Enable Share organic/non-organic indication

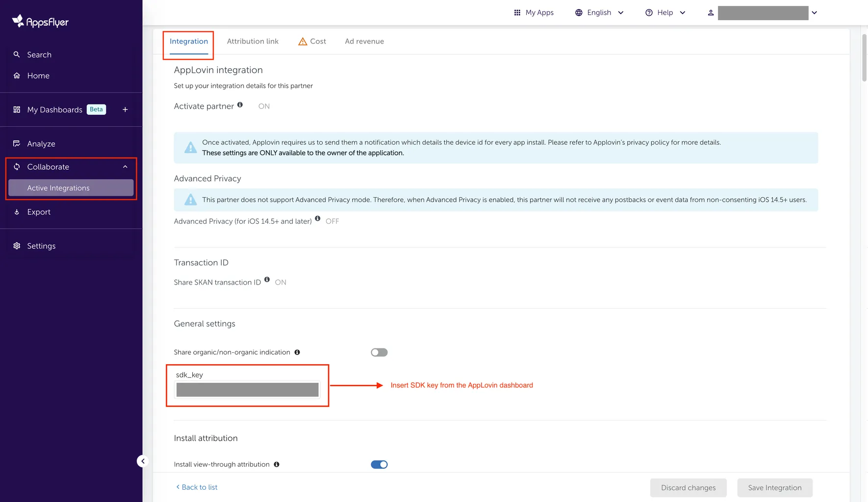coord(379,352)
